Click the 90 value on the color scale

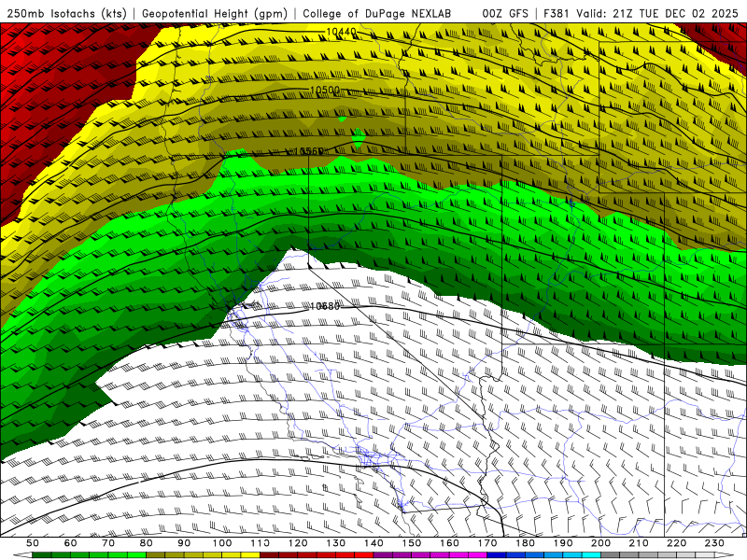coord(184,543)
